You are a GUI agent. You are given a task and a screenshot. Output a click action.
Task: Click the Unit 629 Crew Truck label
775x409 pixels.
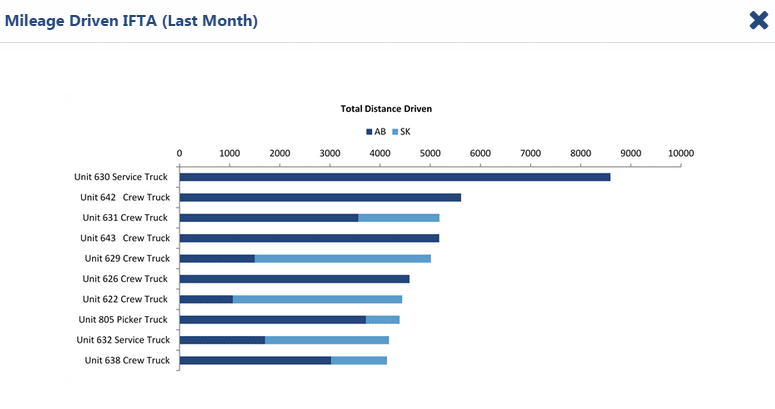(127, 258)
